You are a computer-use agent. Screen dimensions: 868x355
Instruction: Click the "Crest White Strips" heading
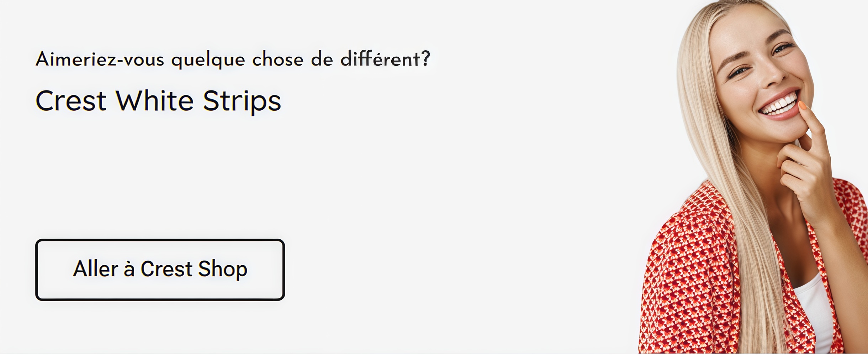point(158,101)
